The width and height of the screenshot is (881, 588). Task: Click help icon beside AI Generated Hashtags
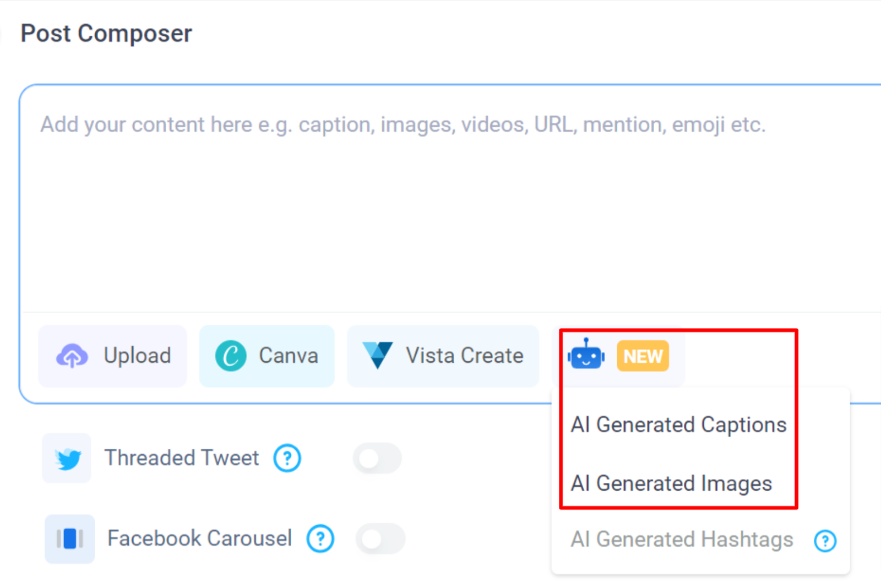pyautogui.click(x=825, y=541)
